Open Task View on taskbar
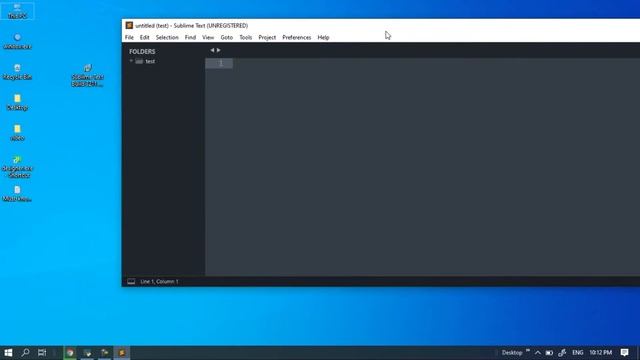Image resolution: width=640 pixels, height=360 pixels. (x=42, y=353)
